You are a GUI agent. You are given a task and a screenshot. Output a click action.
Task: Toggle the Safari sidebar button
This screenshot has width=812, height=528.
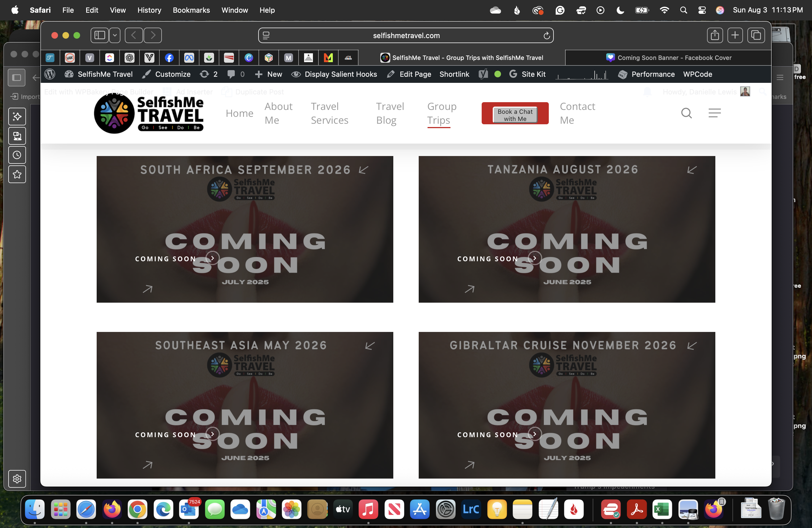coord(100,35)
